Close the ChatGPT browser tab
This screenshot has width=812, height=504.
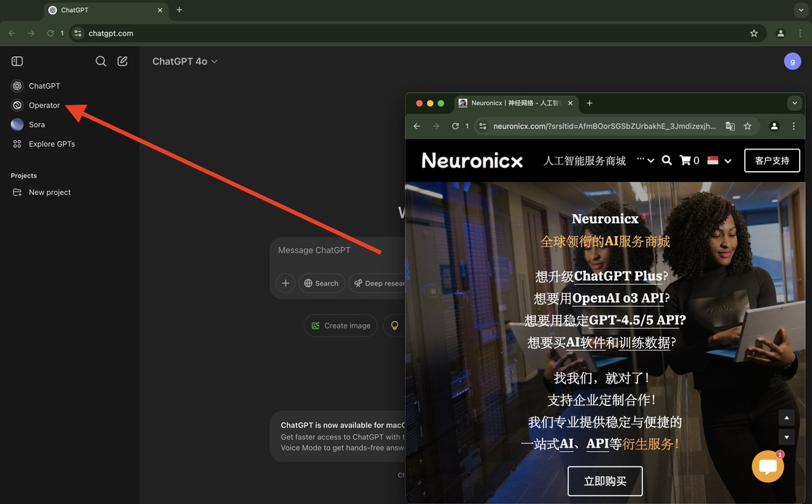[x=160, y=10]
